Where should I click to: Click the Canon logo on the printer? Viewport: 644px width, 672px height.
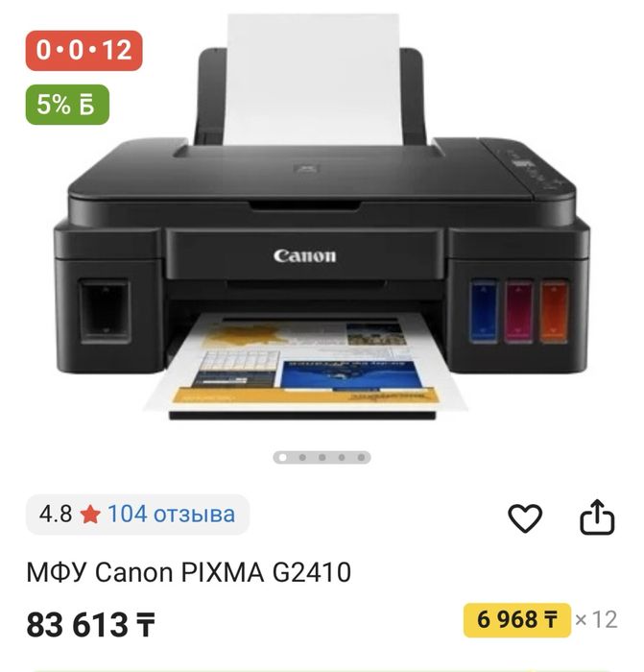coord(304,256)
